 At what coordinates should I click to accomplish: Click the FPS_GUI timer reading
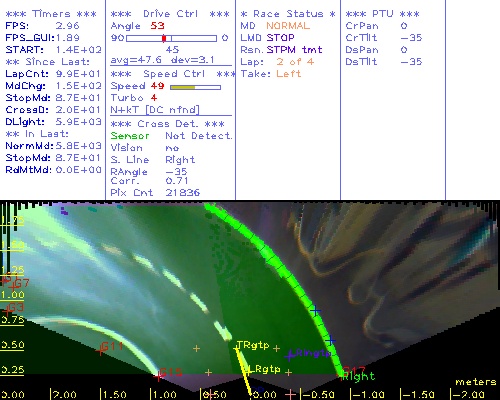(x=68, y=38)
